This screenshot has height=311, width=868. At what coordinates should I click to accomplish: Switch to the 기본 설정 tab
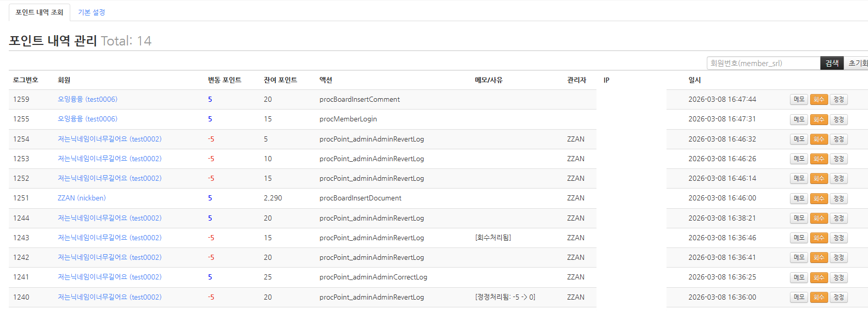point(91,12)
